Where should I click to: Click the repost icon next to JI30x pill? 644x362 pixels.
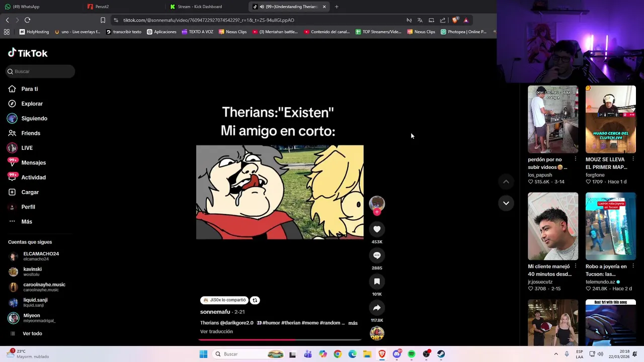tap(255, 300)
